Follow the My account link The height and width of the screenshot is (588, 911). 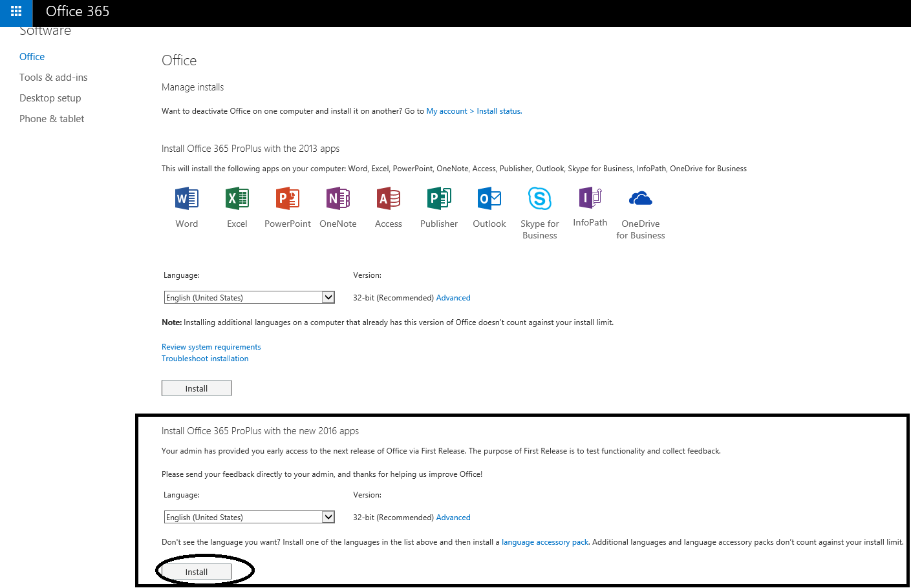(447, 111)
